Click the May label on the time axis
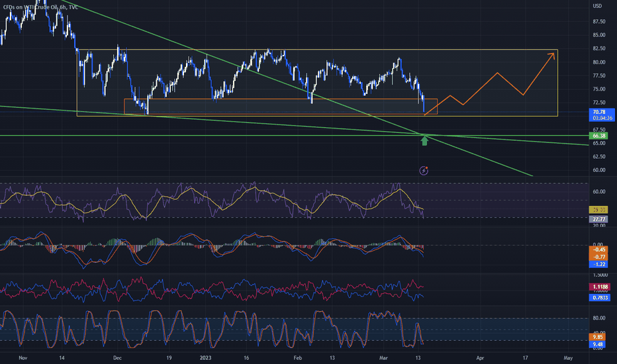617x364 pixels. pyautogui.click(x=568, y=358)
